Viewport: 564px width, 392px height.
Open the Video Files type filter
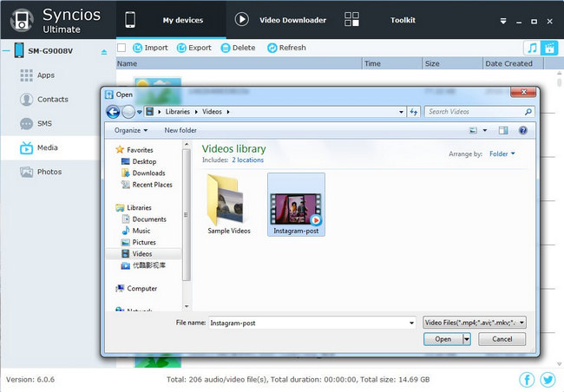coord(475,323)
